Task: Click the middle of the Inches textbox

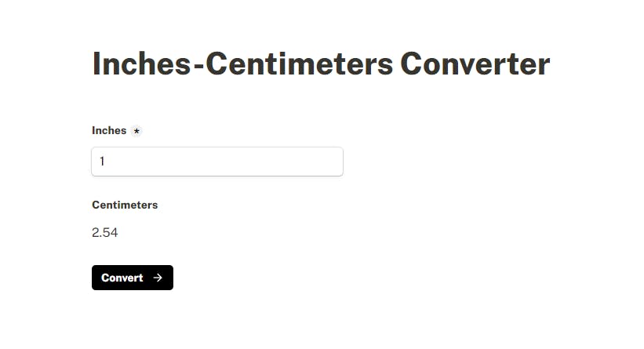Action: pyautogui.click(x=217, y=162)
